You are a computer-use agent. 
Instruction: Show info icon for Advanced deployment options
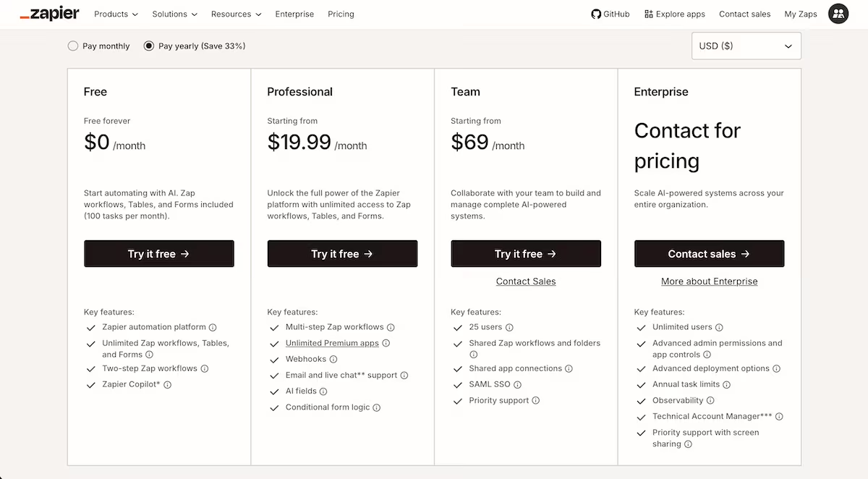(776, 369)
